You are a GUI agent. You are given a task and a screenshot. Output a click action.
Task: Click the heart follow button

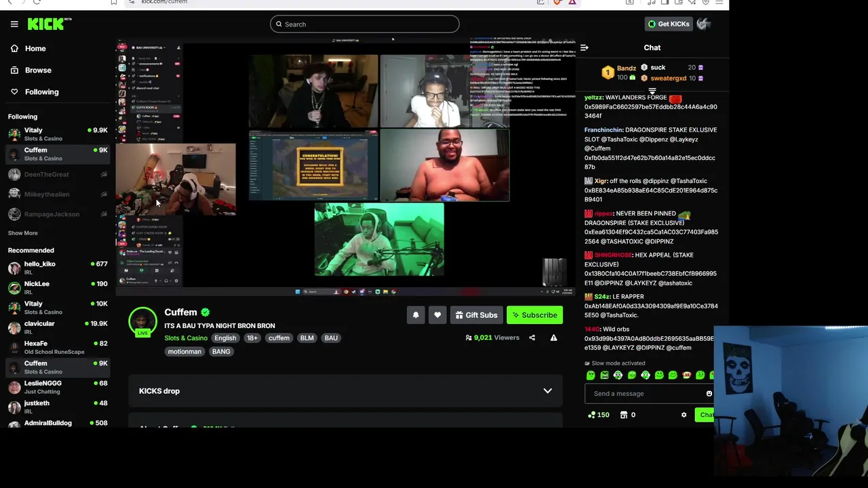437,315
